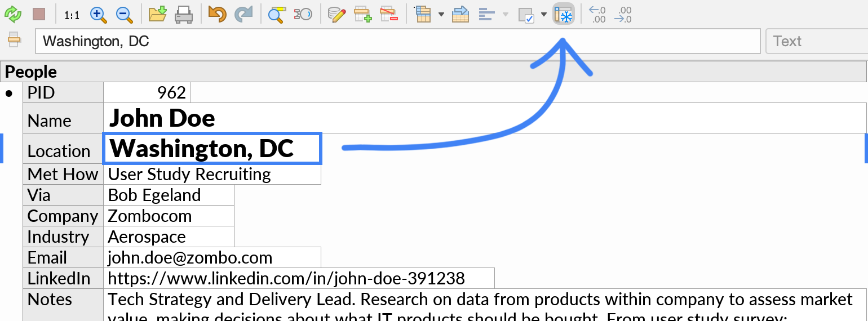Click the table layout icon

[x=422, y=14]
